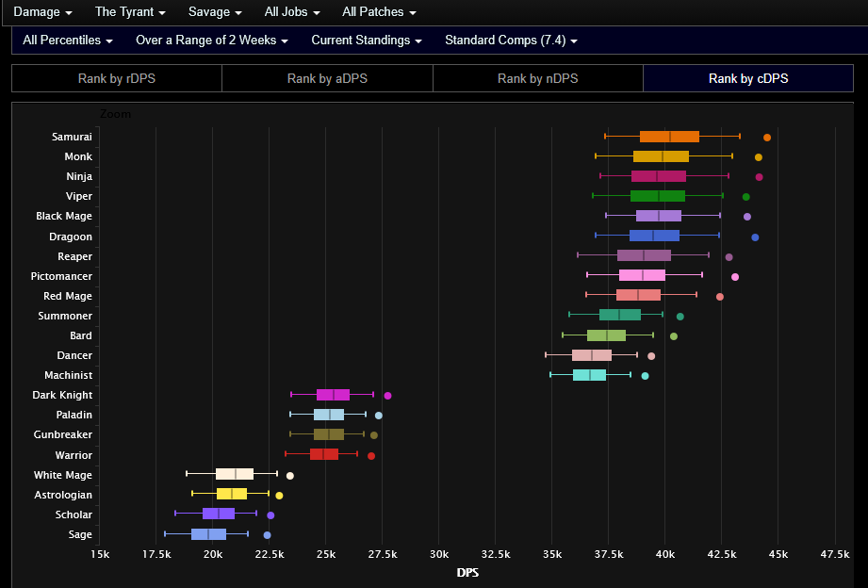The width and height of the screenshot is (868, 588).
Task: Click the teal Summoner box plot
Action: (x=620, y=315)
